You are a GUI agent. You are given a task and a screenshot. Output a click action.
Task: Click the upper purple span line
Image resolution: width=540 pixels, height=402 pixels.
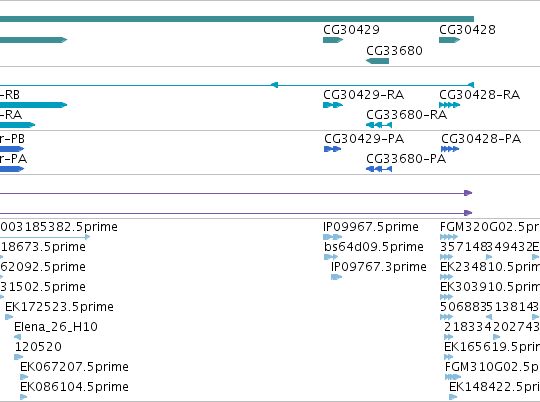(x=236, y=193)
